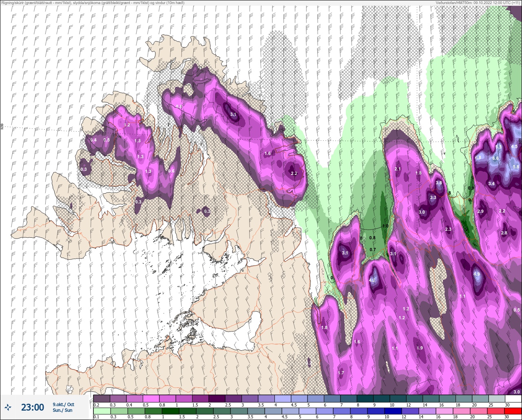Click the darkest green rain legend swatch at 1
Viewport: 522px width, 420px height.
click(170, 411)
